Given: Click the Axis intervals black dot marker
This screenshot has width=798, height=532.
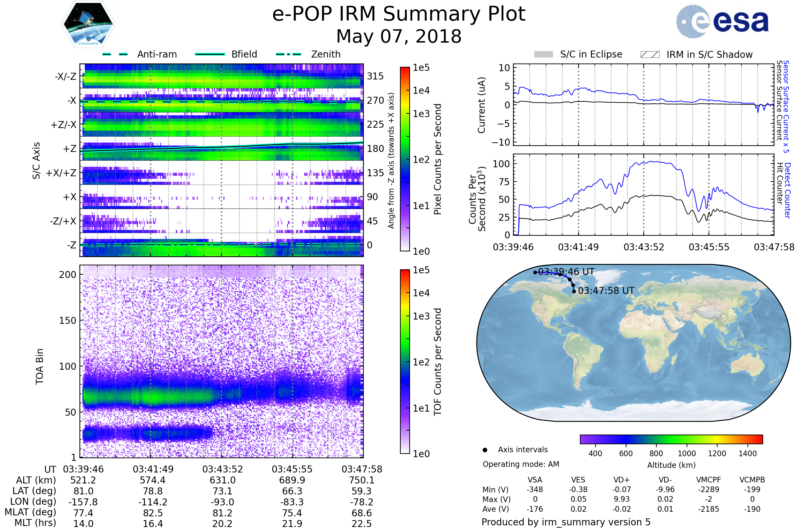Looking at the screenshot, I should [x=485, y=450].
